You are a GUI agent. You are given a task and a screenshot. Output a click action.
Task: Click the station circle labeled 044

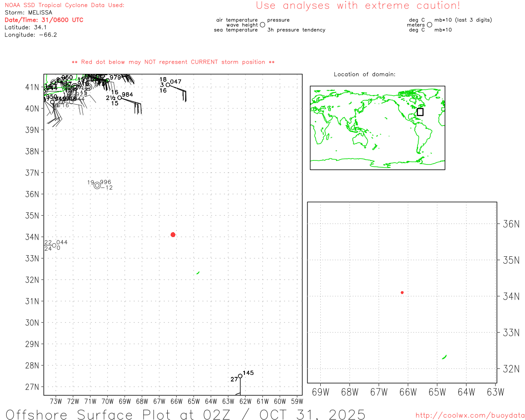54,246
